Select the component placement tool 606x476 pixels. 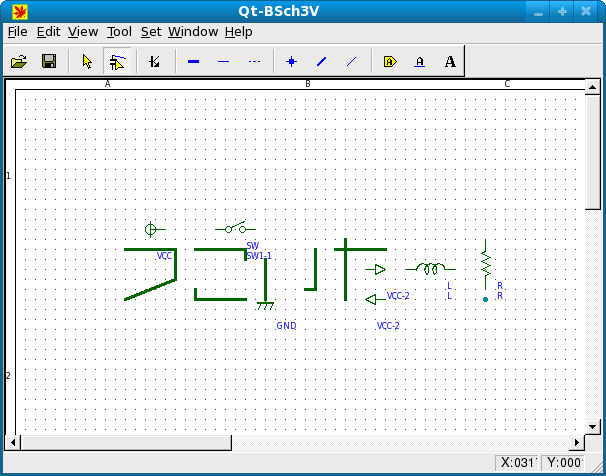pyautogui.click(x=155, y=62)
